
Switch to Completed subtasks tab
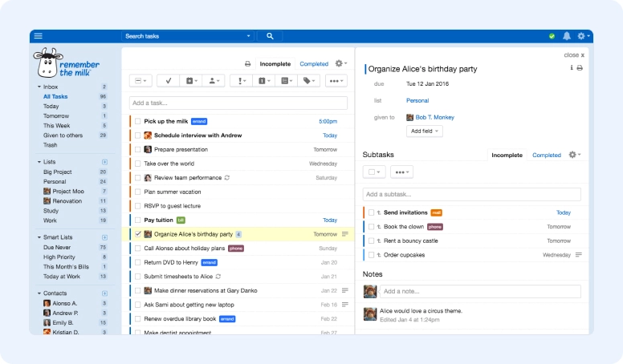click(546, 156)
